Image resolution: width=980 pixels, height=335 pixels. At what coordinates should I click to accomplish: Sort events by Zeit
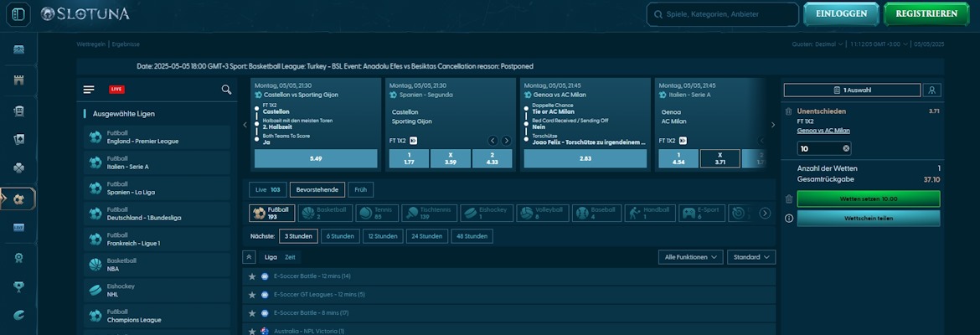[x=290, y=257]
